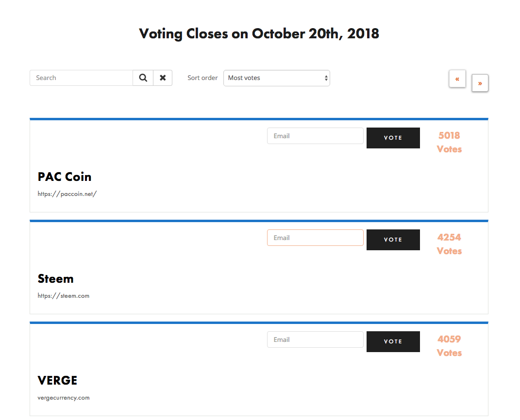Focus the Email field for VERGE
The image size is (520, 420).
315,340
